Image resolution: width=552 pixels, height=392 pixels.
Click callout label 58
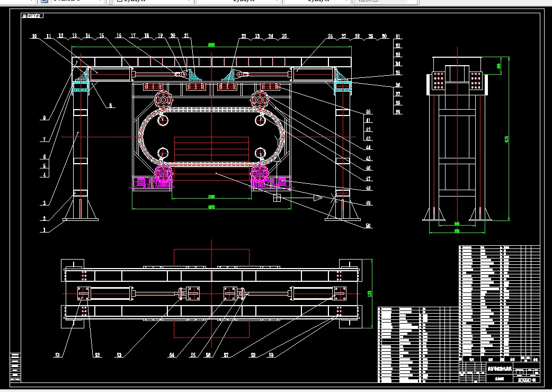coord(253,355)
